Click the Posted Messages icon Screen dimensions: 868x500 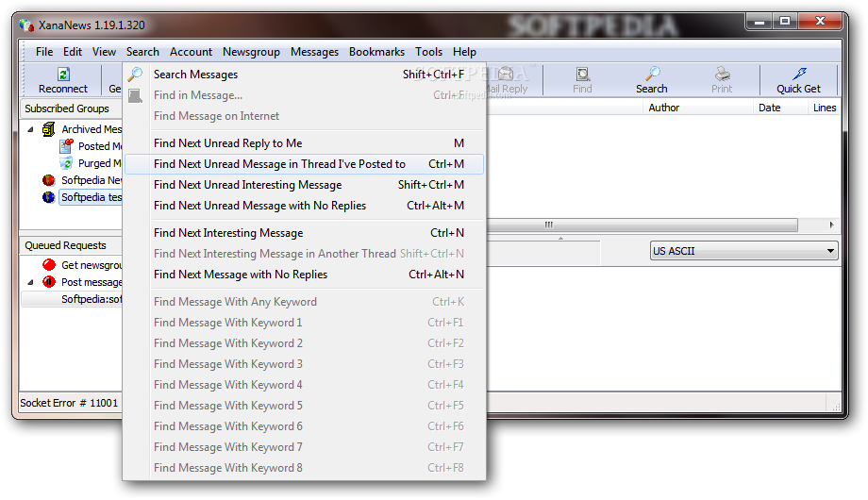(x=66, y=146)
